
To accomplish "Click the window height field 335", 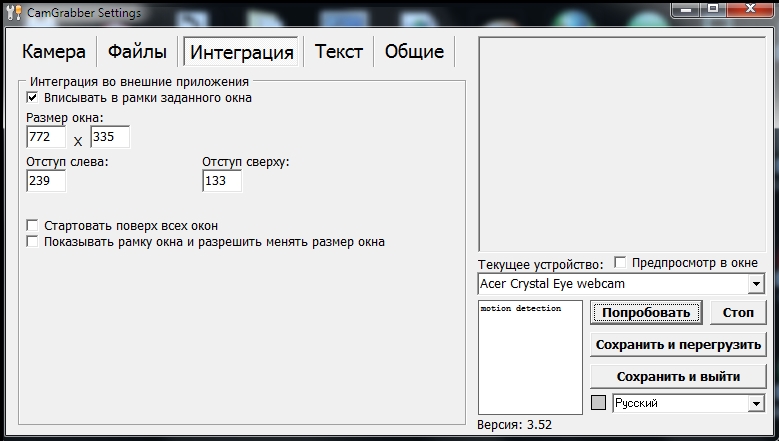I will click(x=110, y=137).
